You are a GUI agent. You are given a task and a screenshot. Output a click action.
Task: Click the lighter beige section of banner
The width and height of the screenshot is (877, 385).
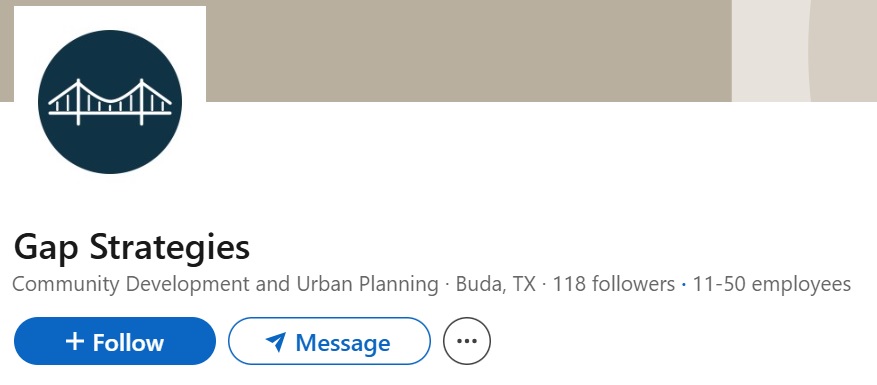pyautogui.click(x=804, y=50)
